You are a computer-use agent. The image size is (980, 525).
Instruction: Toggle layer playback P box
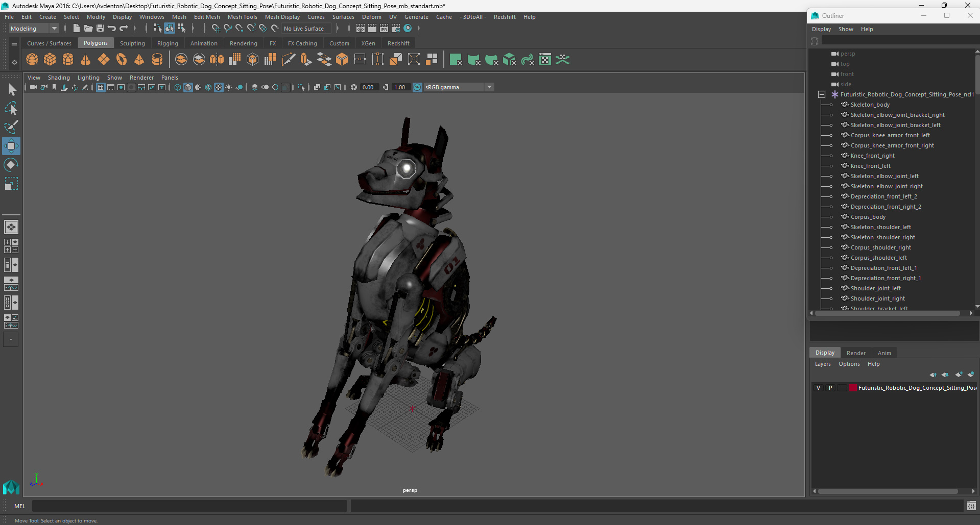coord(830,388)
